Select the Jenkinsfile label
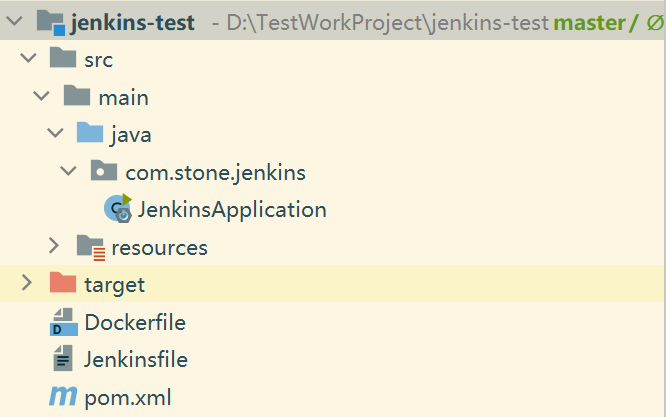Screen dimensions: 666x417 [136, 360]
